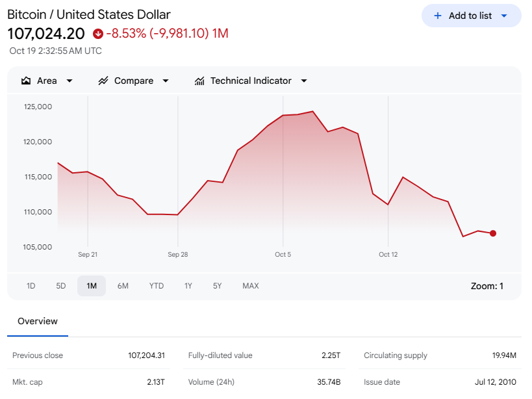Open the Area chart type dropdown arrow

click(x=70, y=81)
